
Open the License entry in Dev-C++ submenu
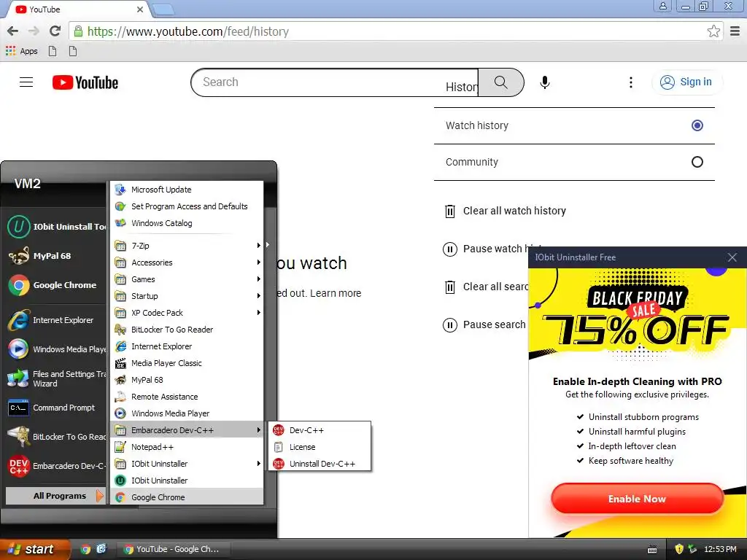320,447
